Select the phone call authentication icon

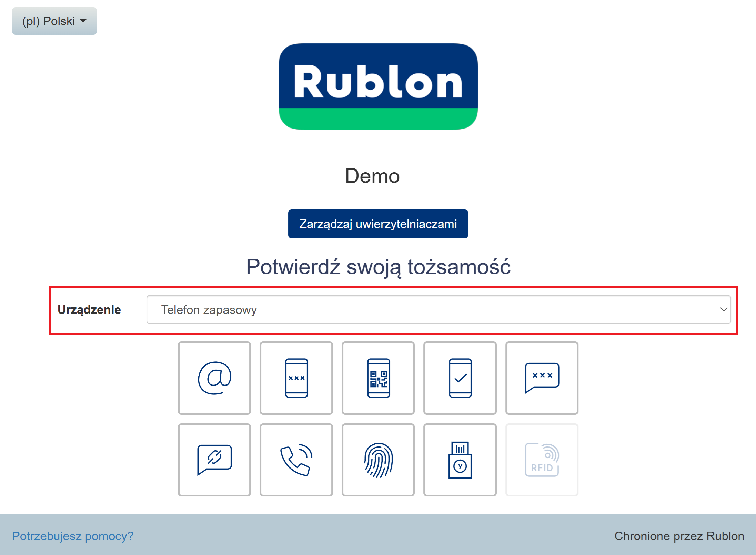coord(296,460)
